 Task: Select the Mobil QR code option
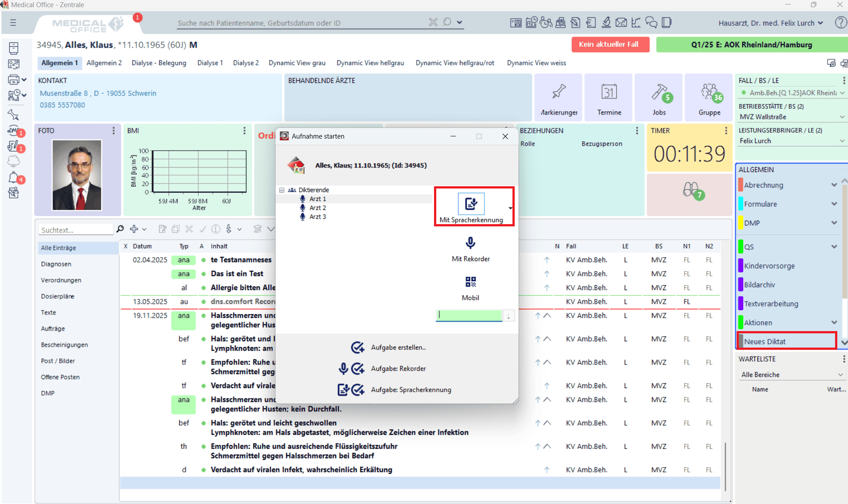tap(470, 282)
